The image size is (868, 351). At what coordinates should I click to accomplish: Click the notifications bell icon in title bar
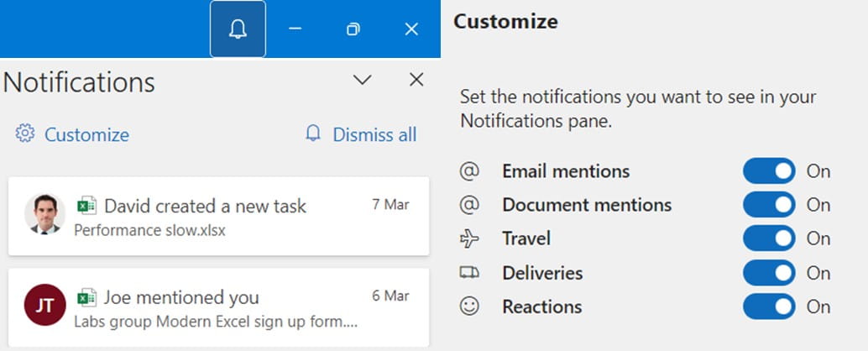(x=238, y=29)
